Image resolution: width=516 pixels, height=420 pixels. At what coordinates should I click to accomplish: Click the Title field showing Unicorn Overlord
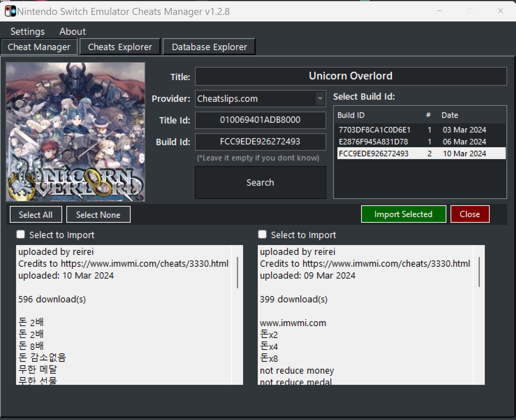(x=351, y=76)
